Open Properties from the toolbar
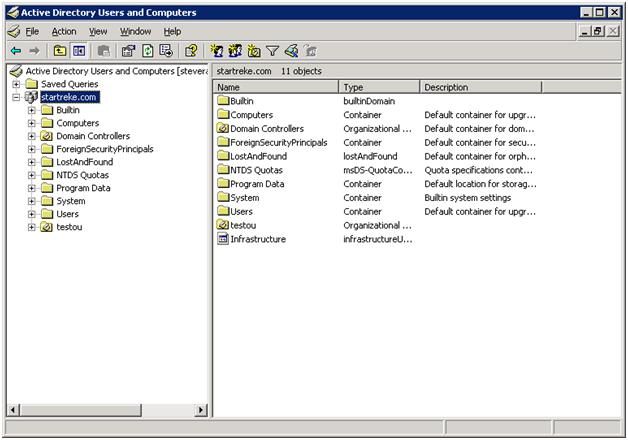Image resolution: width=628 pixels, height=440 pixels. pos(129,51)
